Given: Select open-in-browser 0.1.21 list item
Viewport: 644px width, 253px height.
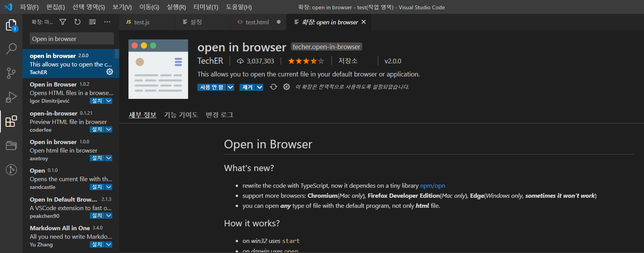Looking at the screenshot, I should tap(71, 121).
